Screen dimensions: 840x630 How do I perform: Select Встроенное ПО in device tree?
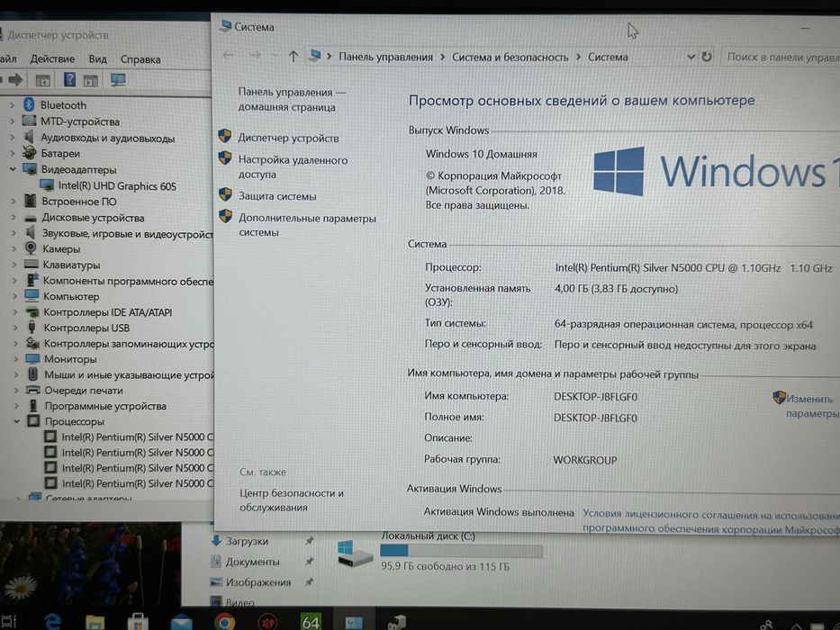pos(78,202)
